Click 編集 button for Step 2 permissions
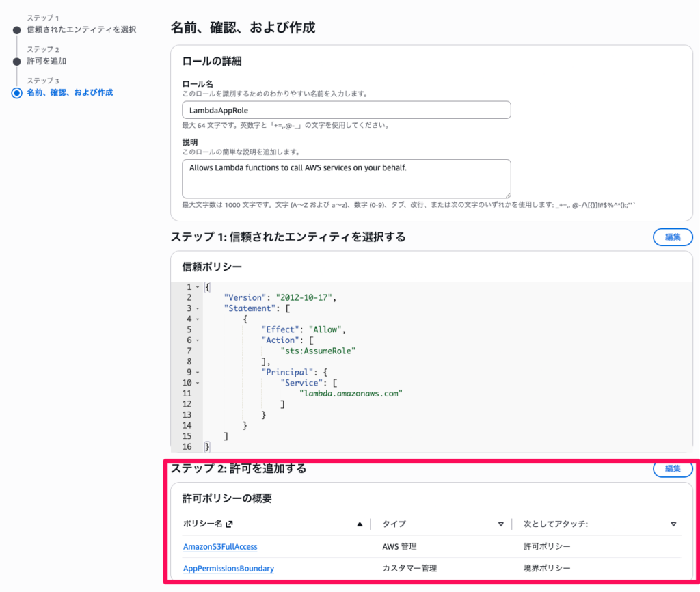 pos(673,469)
